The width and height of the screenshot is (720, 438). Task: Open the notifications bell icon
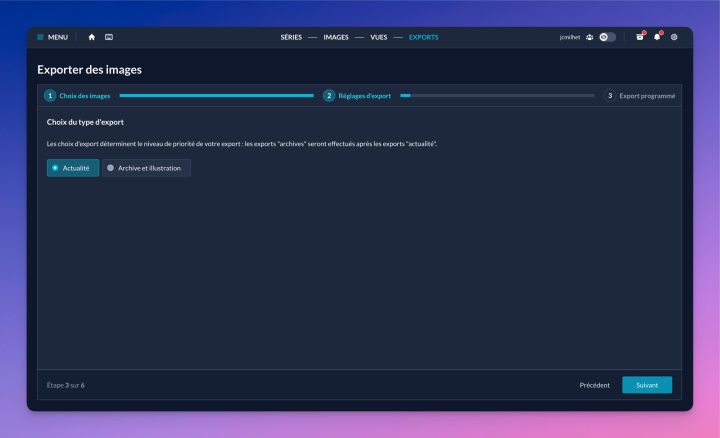point(658,37)
